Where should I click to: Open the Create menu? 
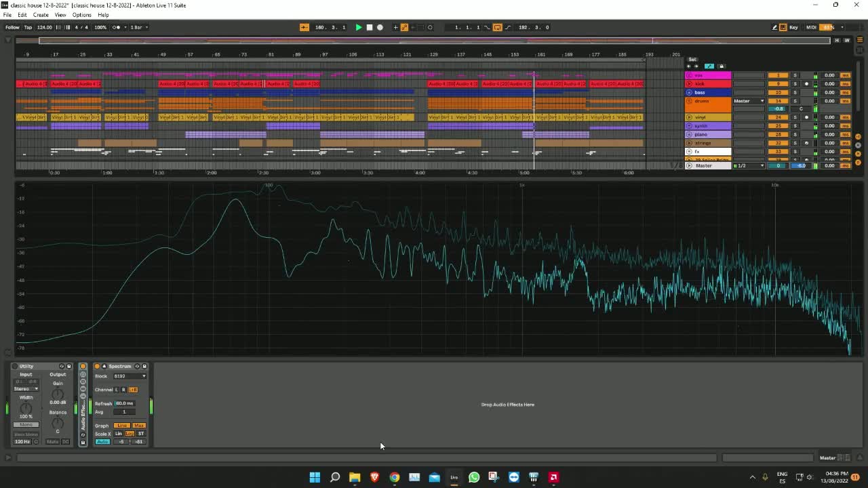click(41, 15)
